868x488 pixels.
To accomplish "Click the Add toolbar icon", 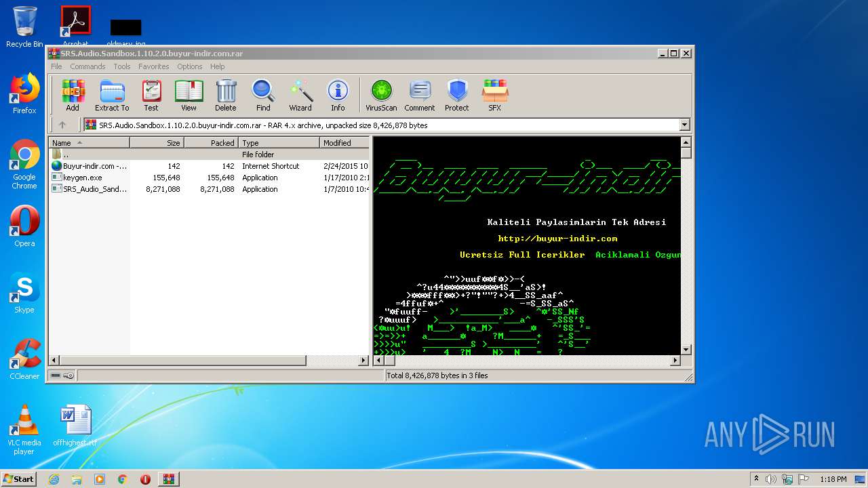I will click(73, 95).
